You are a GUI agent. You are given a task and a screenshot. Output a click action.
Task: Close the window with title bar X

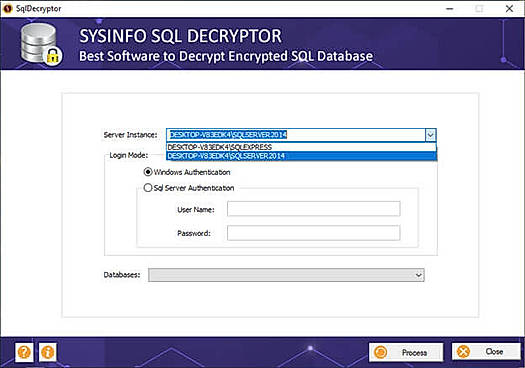(x=509, y=9)
